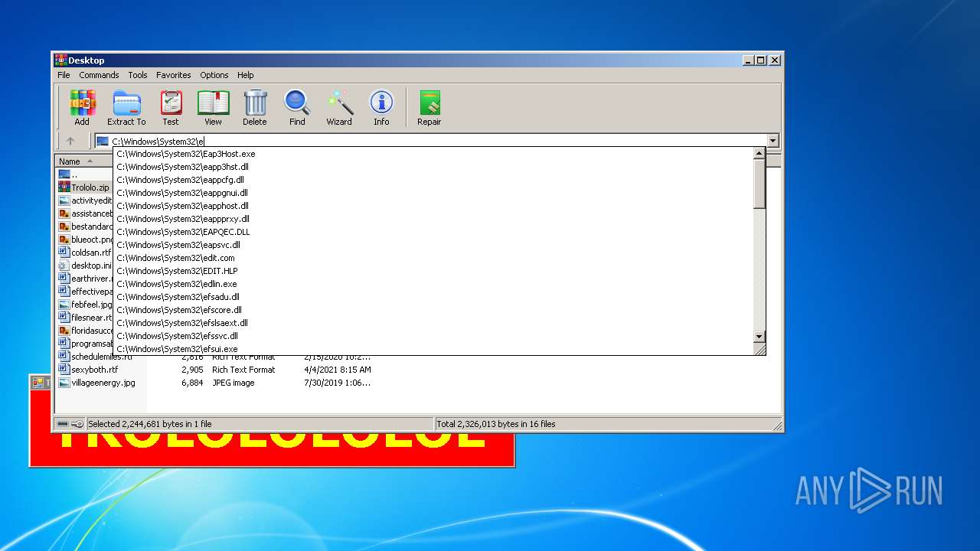Open the View file tool
Image resolution: width=980 pixels, height=551 pixels.
tap(213, 107)
